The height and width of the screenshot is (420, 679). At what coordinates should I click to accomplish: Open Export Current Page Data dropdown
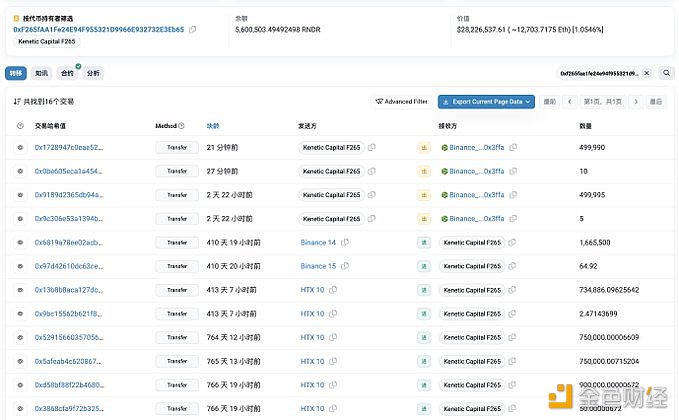click(486, 102)
